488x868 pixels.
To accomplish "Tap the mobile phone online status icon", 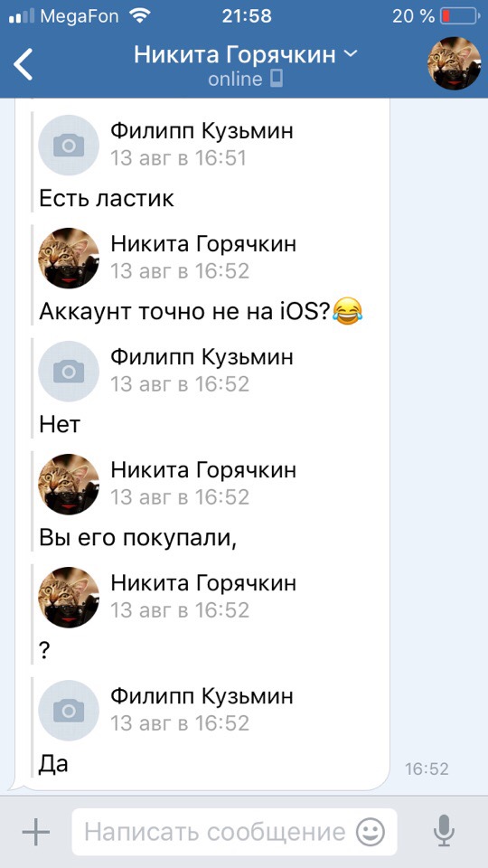I will click(x=277, y=80).
